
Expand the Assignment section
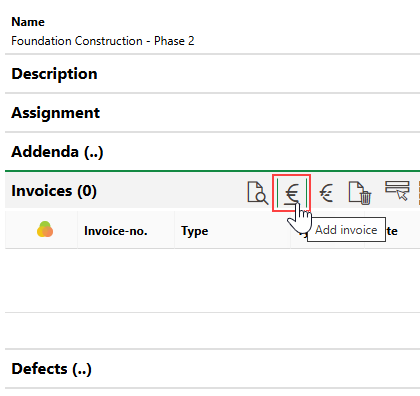pyautogui.click(x=55, y=113)
